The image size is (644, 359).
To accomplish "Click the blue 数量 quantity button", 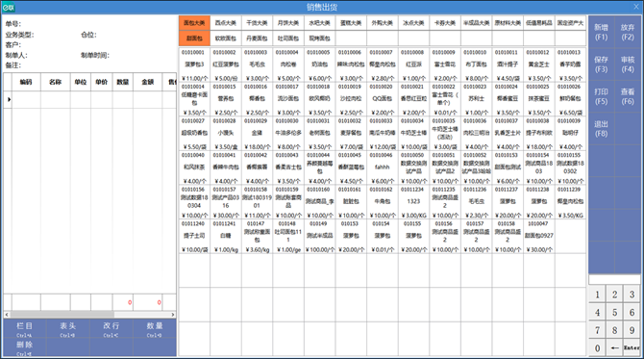I will 155,329.
